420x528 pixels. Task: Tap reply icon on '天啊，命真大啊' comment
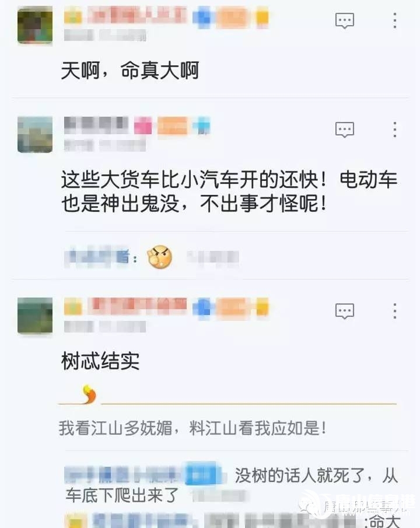344,21
